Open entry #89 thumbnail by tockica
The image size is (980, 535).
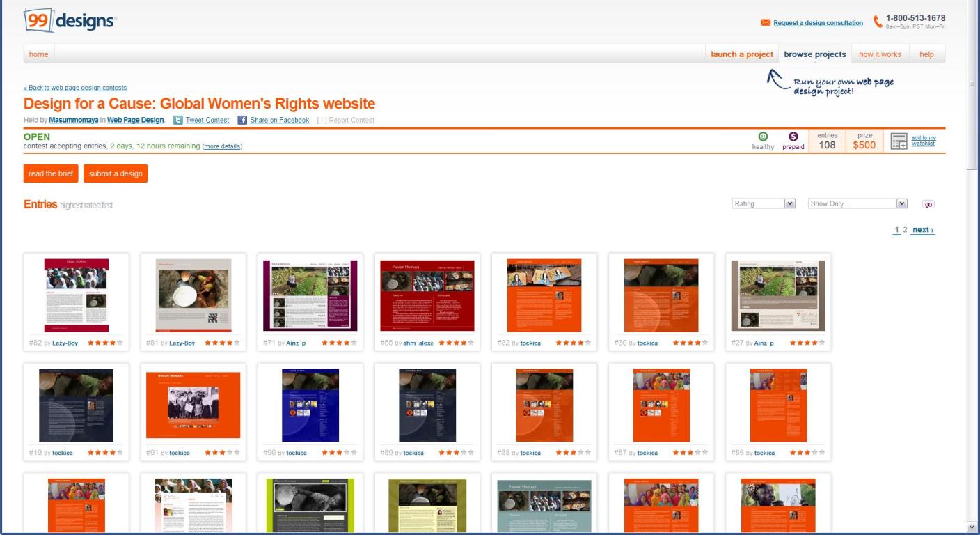point(427,405)
